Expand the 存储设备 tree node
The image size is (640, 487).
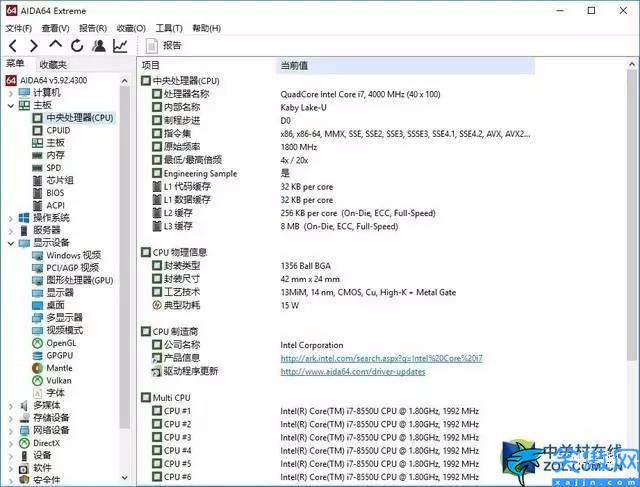pos(11,418)
